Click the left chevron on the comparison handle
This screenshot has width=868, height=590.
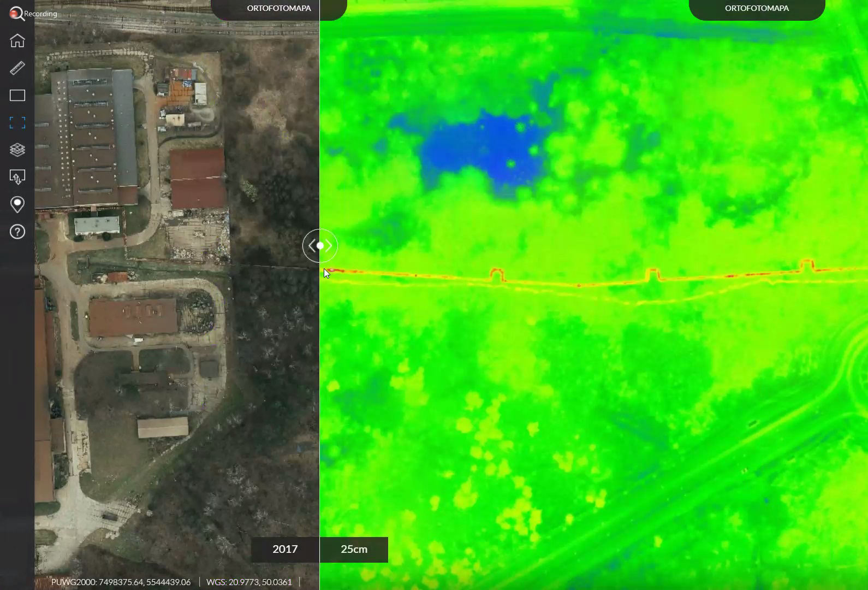coord(312,246)
